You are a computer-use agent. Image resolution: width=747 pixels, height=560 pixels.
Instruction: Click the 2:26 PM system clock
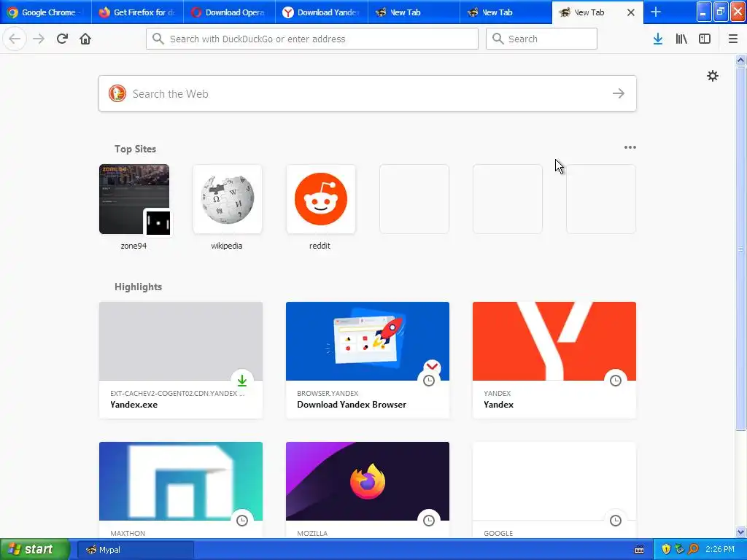720,549
